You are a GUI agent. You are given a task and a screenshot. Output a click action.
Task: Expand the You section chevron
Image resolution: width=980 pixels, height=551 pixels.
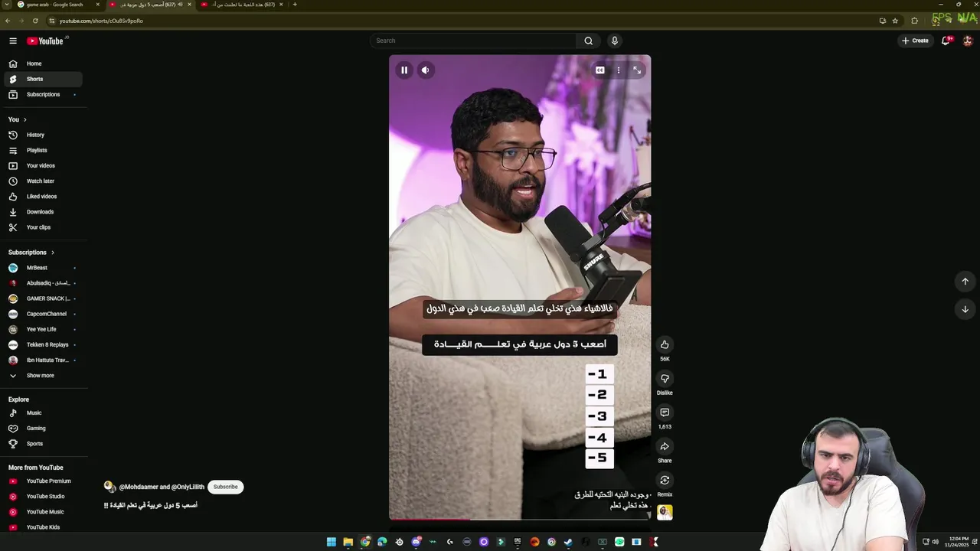[24, 119]
